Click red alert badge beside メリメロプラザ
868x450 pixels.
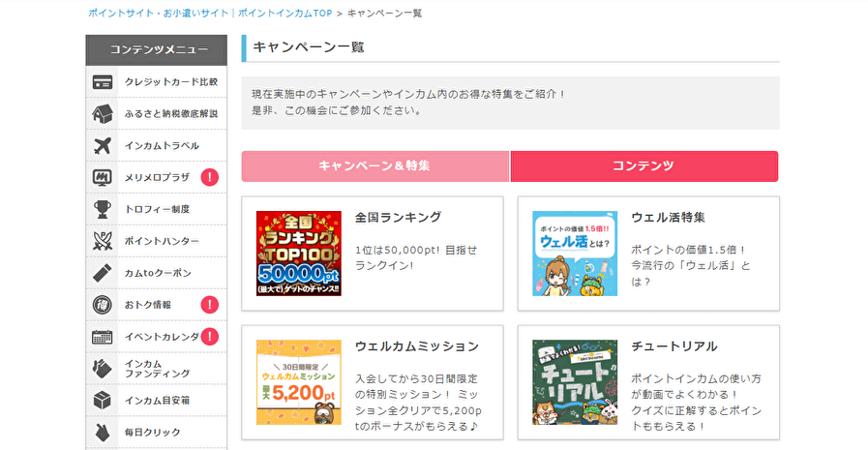[x=210, y=177]
